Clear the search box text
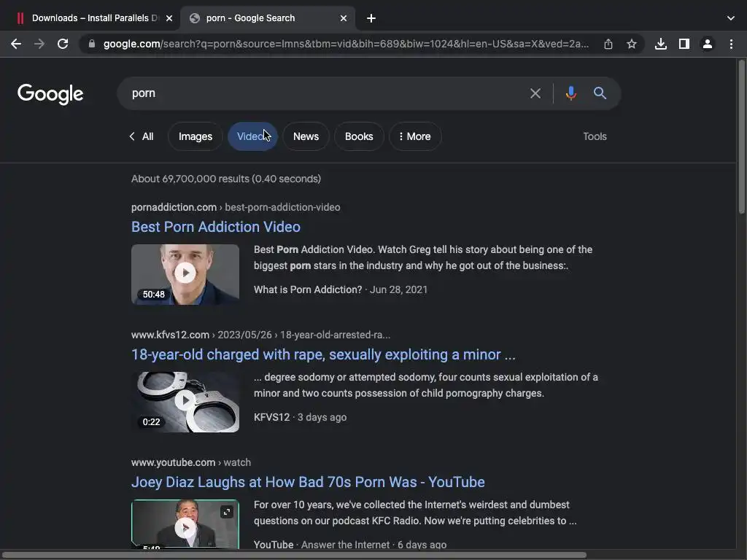 535,93
